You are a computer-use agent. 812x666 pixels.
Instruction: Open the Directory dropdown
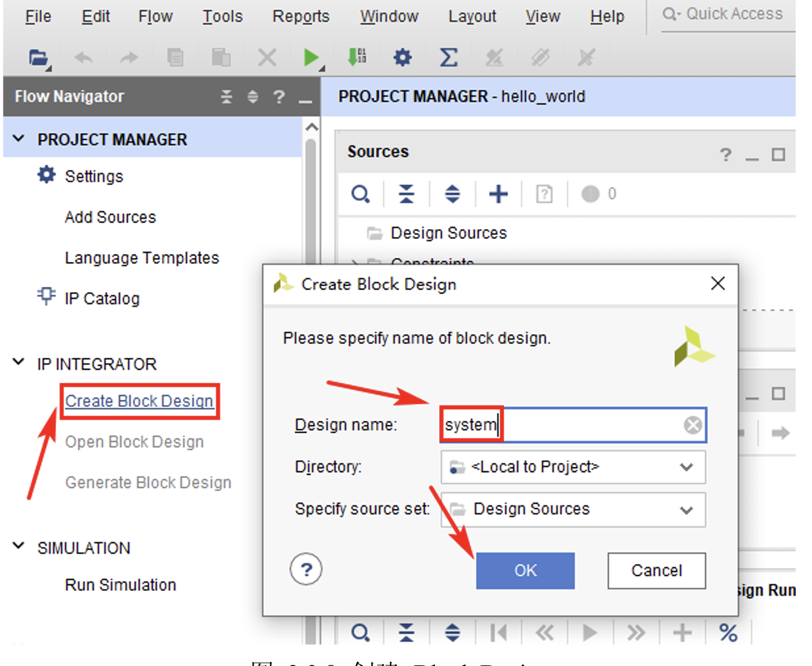point(573,467)
